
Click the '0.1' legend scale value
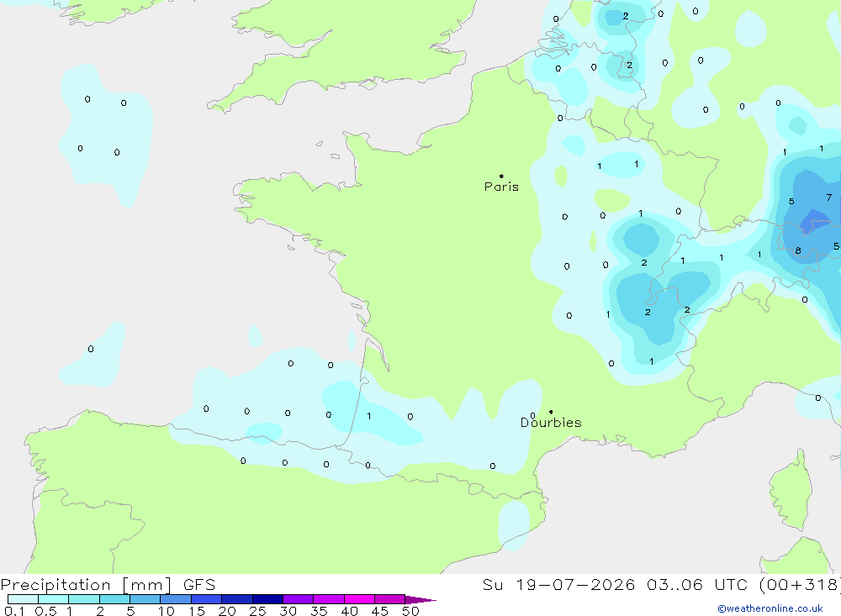pos(14,611)
